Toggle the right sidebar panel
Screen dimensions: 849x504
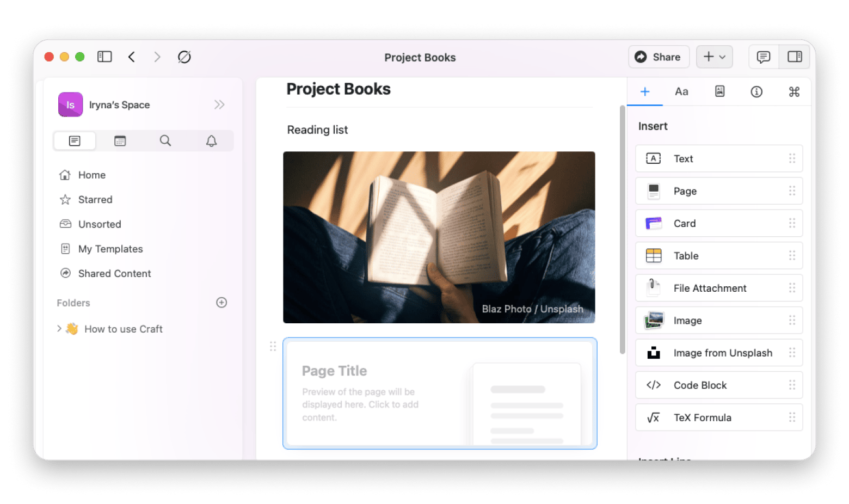pos(794,57)
